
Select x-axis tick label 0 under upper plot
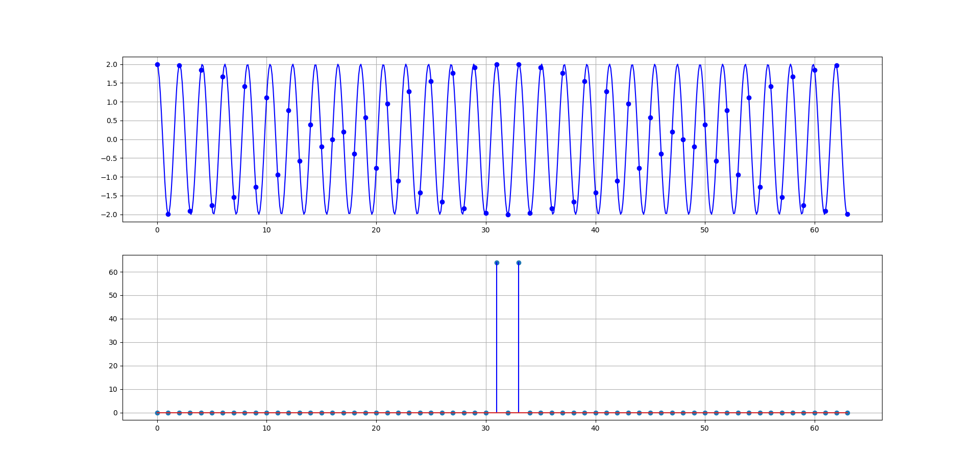157,230
